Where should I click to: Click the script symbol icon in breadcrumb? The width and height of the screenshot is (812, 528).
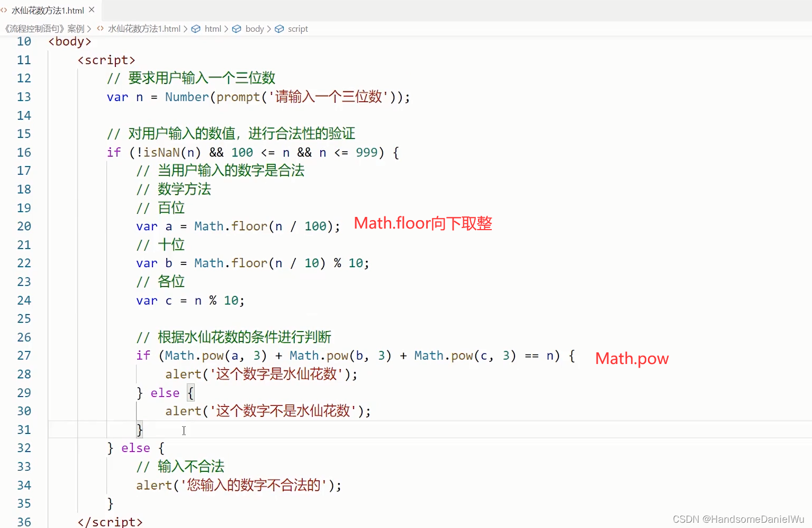(279, 29)
